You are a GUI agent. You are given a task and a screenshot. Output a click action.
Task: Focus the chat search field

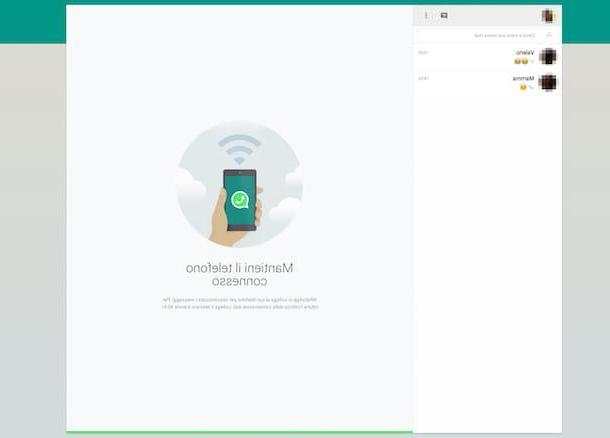pyautogui.click(x=487, y=35)
